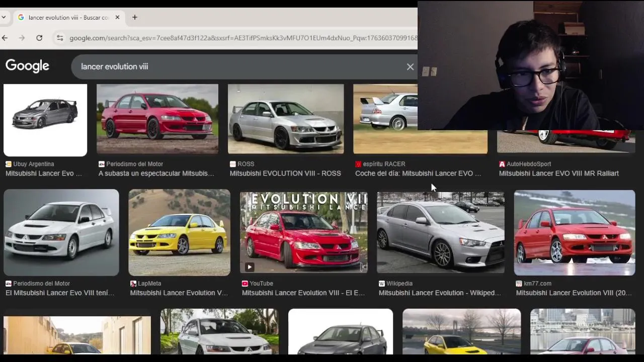Viewport: 644px width, 362px height.
Task: Open the Ubuy Argentina grey car thumbnail
Action: [x=45, y=120]
